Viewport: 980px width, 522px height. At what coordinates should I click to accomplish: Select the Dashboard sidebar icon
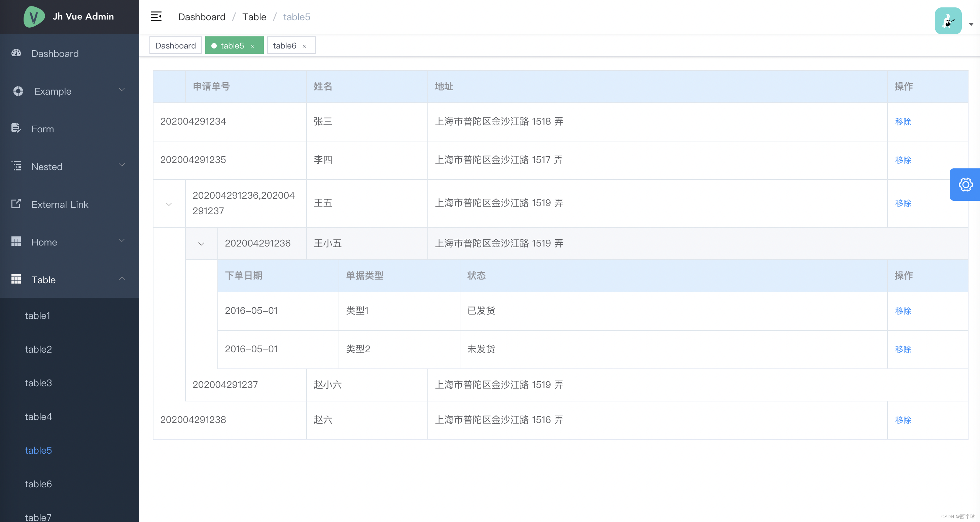[16, 53]
